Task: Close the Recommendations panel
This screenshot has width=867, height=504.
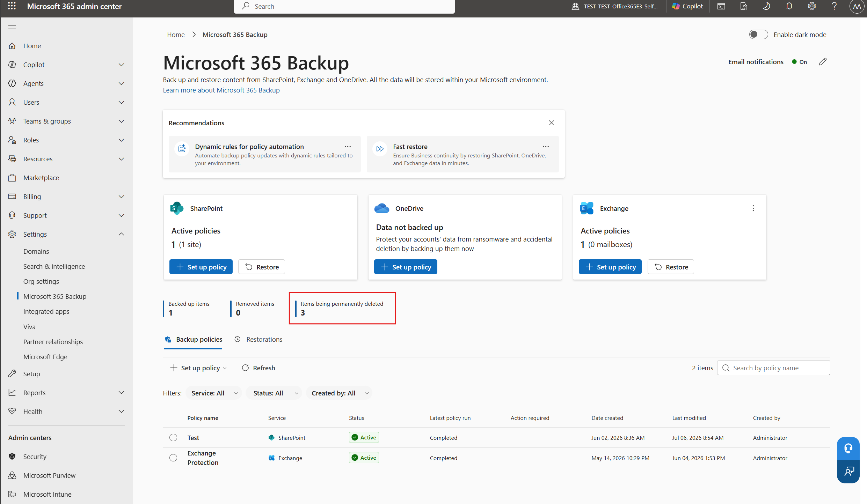Action: [x=551, y=123]
